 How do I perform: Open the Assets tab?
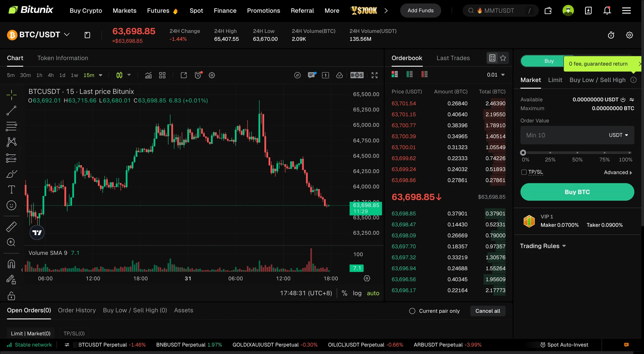pyautogui.click(x=184, y=310)
